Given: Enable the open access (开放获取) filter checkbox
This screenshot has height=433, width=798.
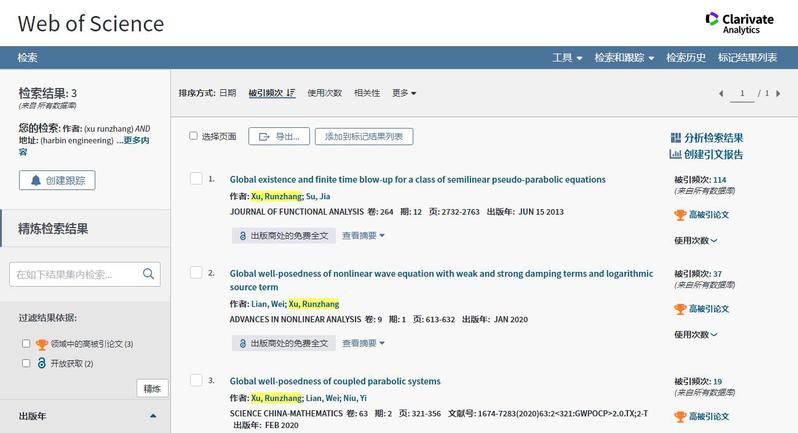Looking at the screenshot, I should (26, 363).
